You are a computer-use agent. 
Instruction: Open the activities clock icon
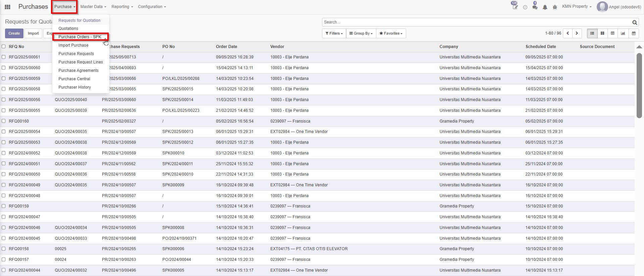click(x=525, y=7)
